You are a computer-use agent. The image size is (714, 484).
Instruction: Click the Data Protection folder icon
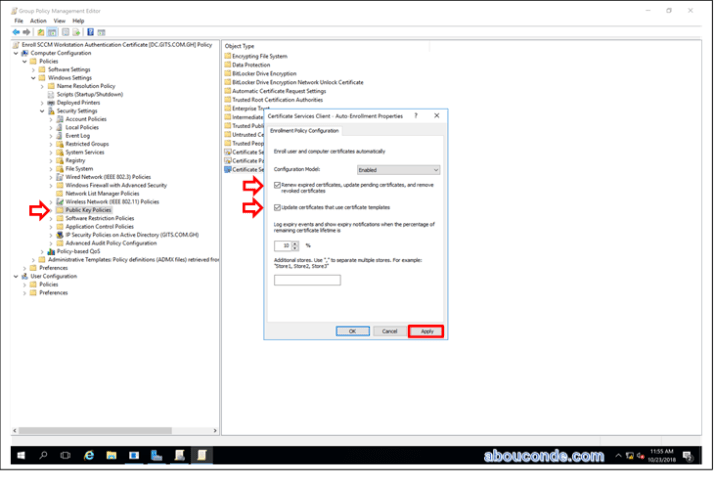click(228, 65)
